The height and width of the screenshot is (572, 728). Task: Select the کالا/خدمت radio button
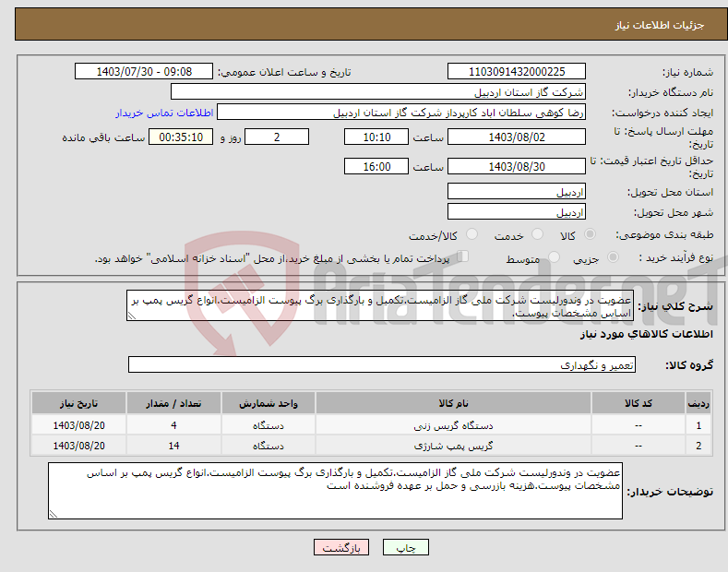[x=471, y=234]
